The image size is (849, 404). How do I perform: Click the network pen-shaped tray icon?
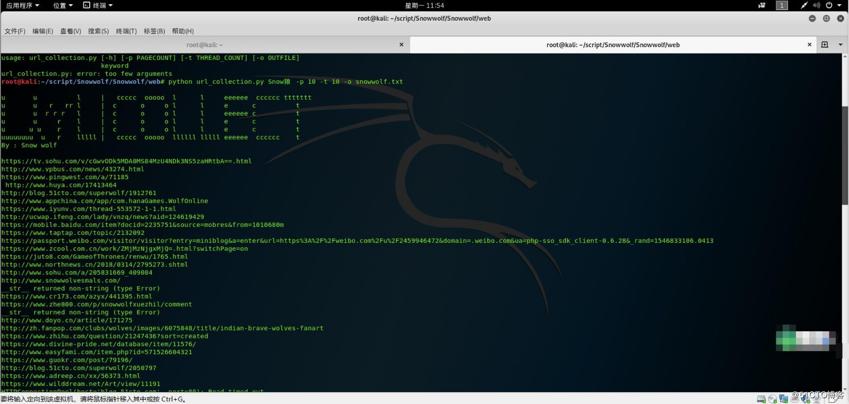(x=804, y=5)
